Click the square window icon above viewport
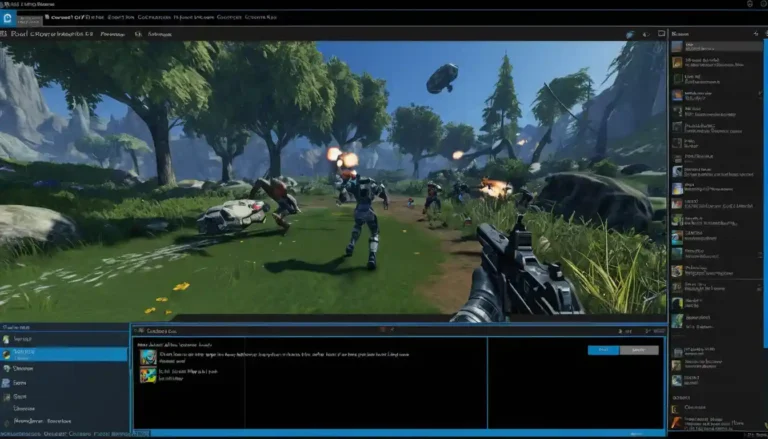Viewport: 768px width, 439px height. coord(661,33)
